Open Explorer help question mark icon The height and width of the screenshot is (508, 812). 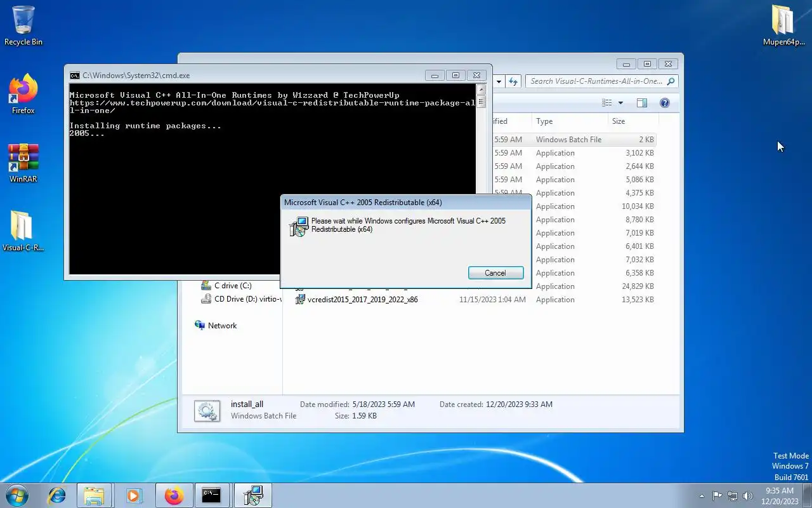(665, 103)
